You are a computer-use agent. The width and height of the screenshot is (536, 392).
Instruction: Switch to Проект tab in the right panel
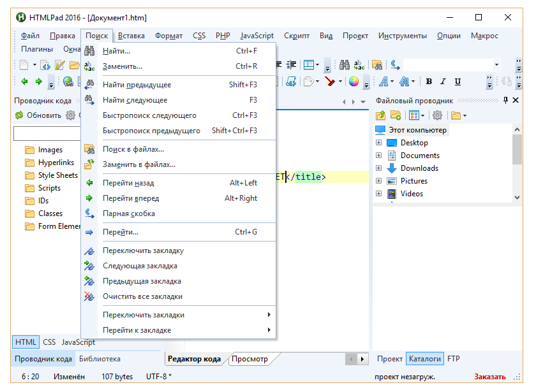click(390, 359)
